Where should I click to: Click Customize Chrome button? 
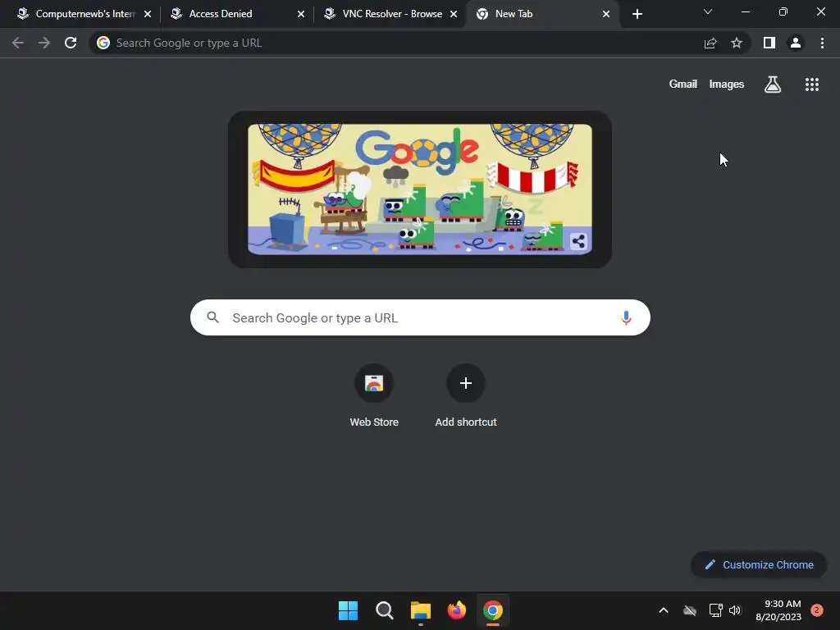pyautogui.click(x=759, y=564)
